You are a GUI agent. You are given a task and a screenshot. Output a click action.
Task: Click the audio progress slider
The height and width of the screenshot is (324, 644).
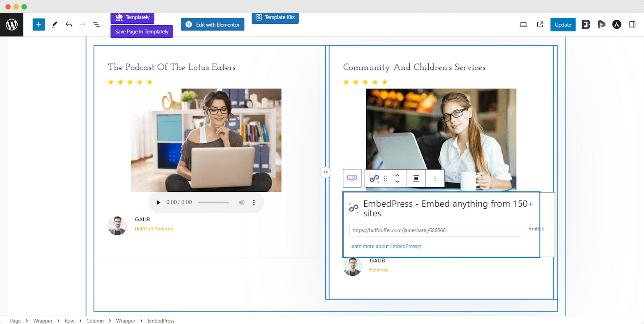pos(213,203)
